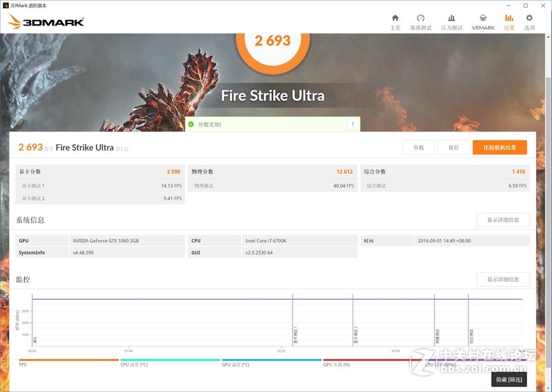Select the 结果 results chart icon

click(509, 18)
